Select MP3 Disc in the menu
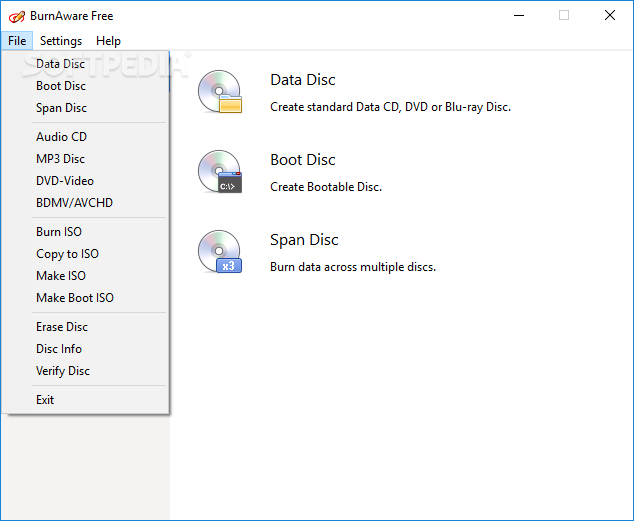The height and width of the screenshot is (521, 634). pos(85,159)
